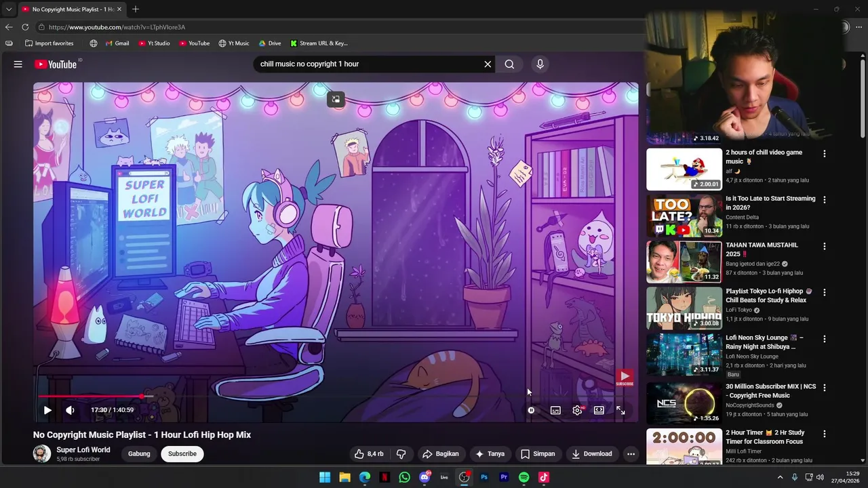Image resolution: width=868 pixels, height=488 pixels.
Task: Open options menu for Is it Too Late to Start Streaming
Action: (x=825, y=200)
